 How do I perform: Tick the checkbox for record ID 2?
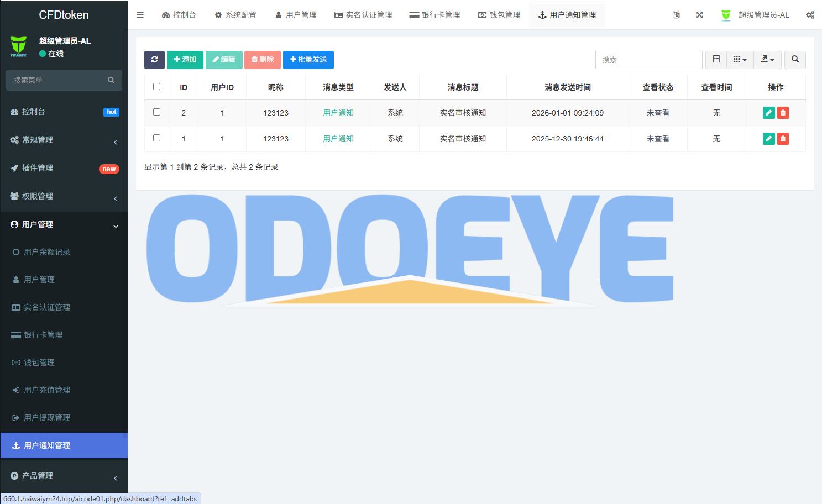pos(157,112)
